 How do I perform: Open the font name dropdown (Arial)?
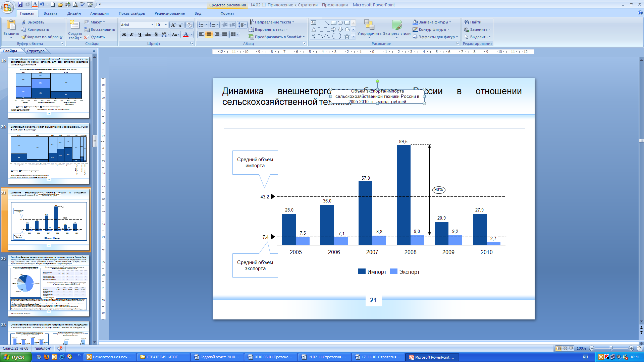point(152,25)
